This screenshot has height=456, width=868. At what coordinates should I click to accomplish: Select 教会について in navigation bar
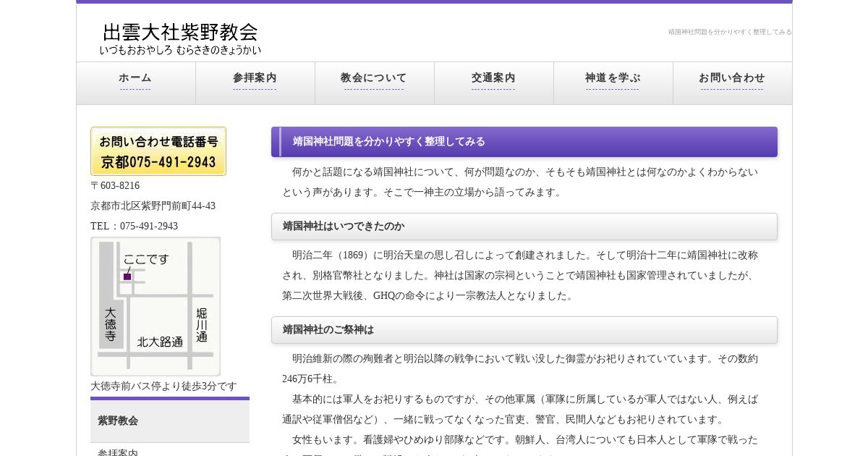pos(374,83)
